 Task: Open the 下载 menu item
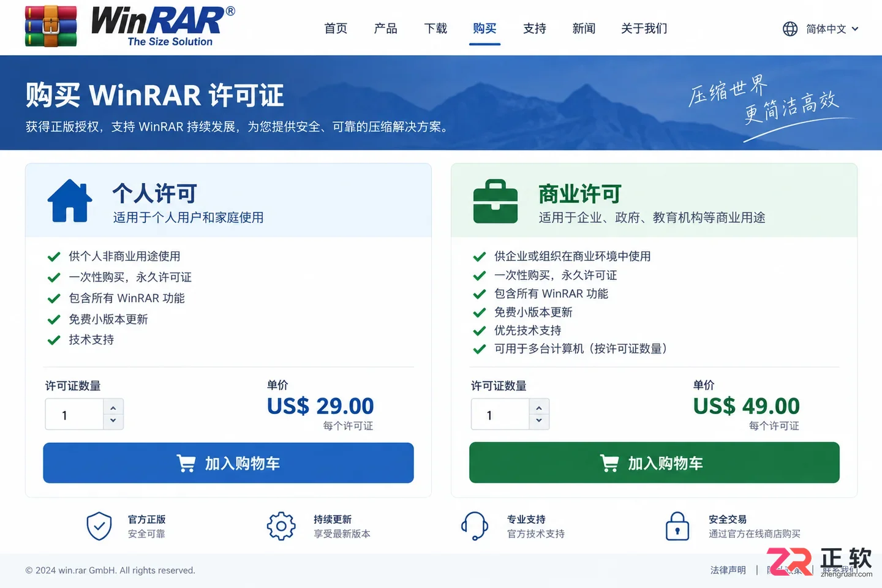point(435,29)
